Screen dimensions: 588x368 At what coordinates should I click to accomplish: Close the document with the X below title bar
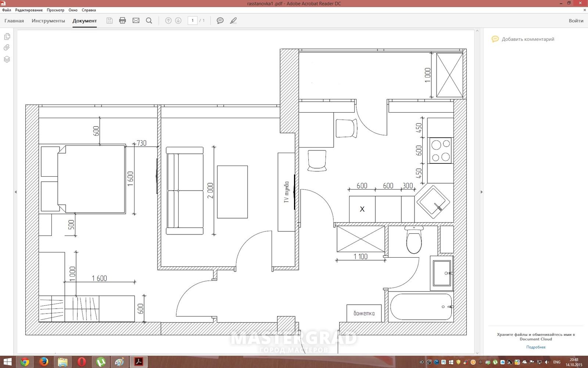pyautogui.click(x=585, y=10)
